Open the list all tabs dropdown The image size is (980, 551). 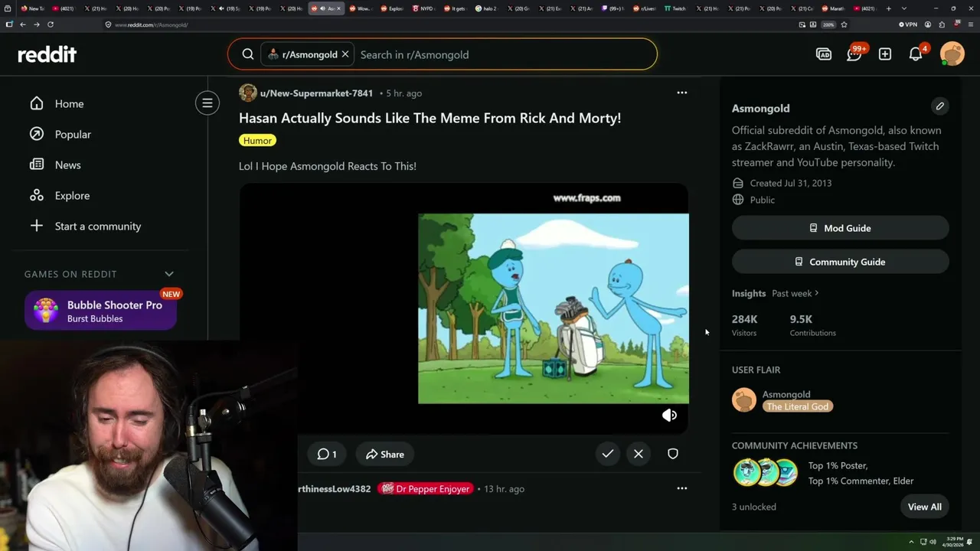(x=904, y=8)
